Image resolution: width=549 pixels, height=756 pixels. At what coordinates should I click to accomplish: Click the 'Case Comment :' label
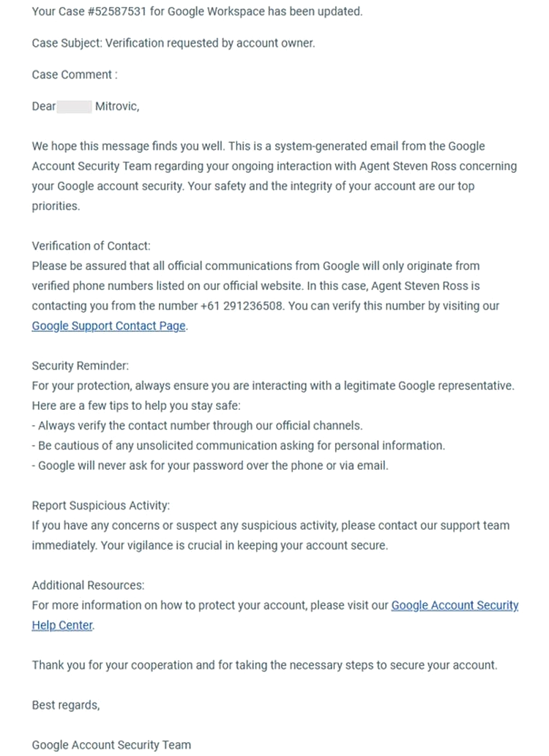click(74, 75)
